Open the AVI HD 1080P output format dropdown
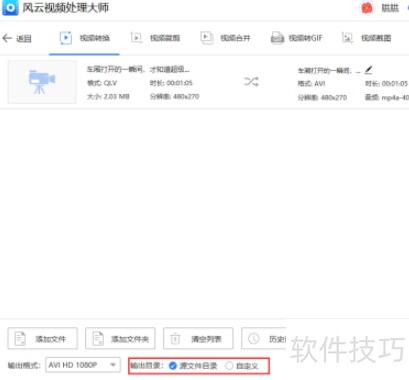 click(83, 365)
